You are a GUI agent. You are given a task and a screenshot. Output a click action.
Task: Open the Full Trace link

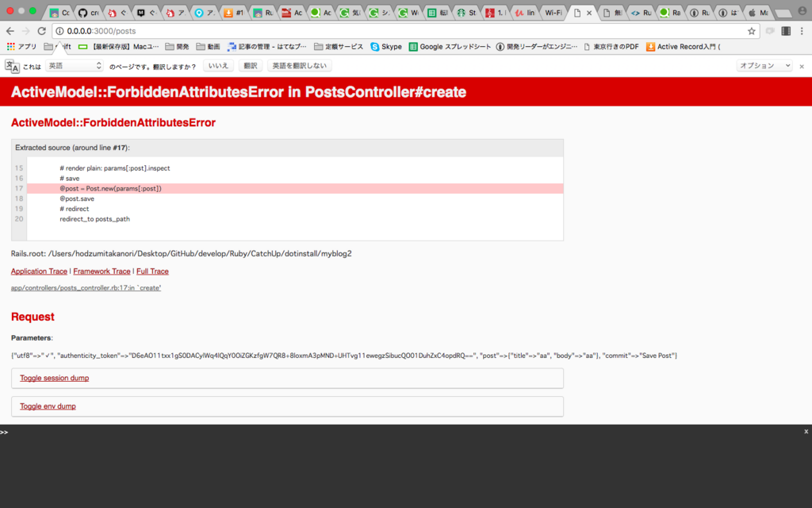point(152,271)
